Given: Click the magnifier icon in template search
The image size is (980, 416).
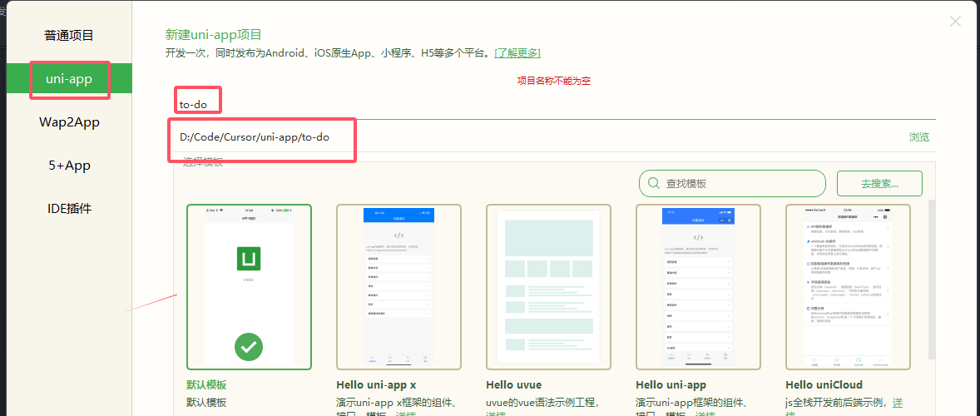Looking at the screenshot, I should [x=654, y=184].
